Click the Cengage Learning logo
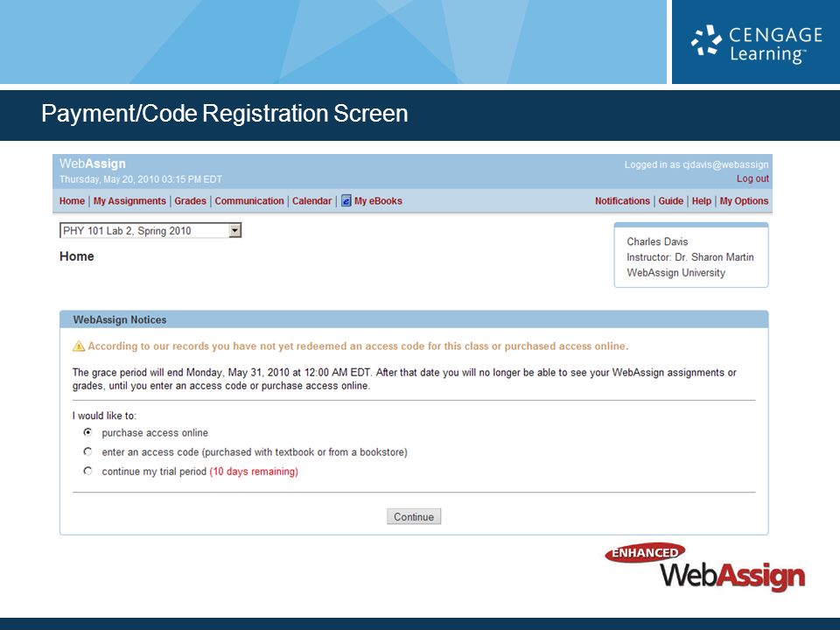The image size is (840, 630). [756, 44]
